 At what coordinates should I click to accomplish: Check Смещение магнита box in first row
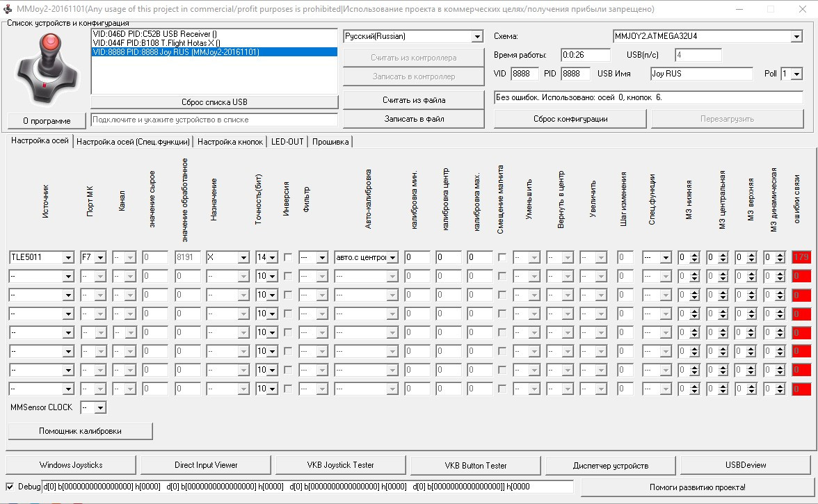point(502,257)
